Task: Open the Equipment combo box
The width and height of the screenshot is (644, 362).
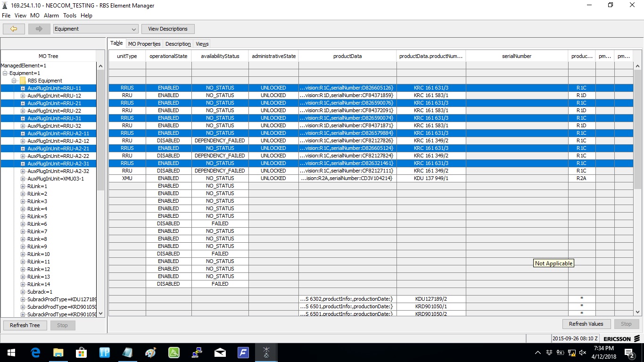Action: [x=96, y=29]
